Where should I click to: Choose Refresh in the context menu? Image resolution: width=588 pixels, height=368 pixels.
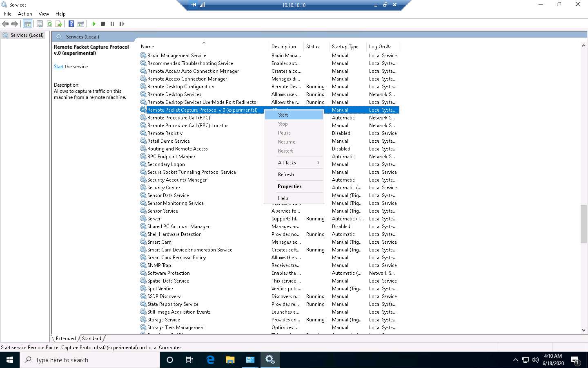294,175
